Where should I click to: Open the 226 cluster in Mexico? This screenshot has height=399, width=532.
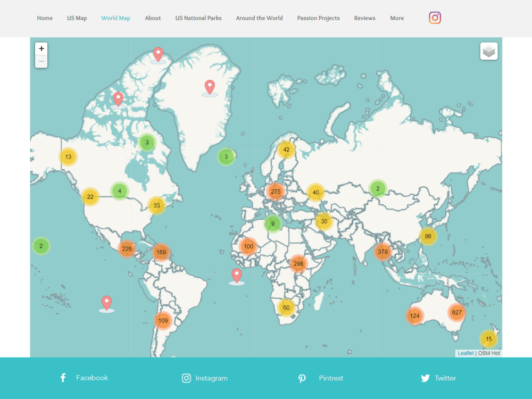127,248
